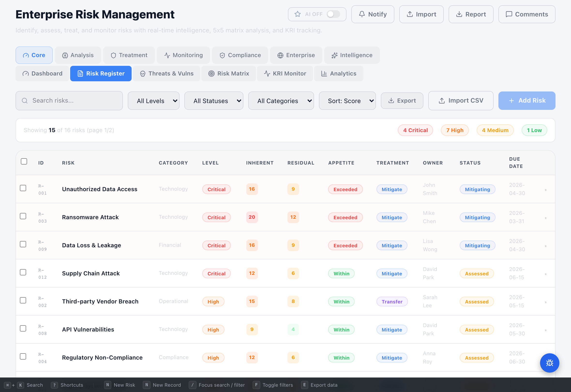571x392 pixels.
Task: Click the Add Risk button
Action: point(526,100)
